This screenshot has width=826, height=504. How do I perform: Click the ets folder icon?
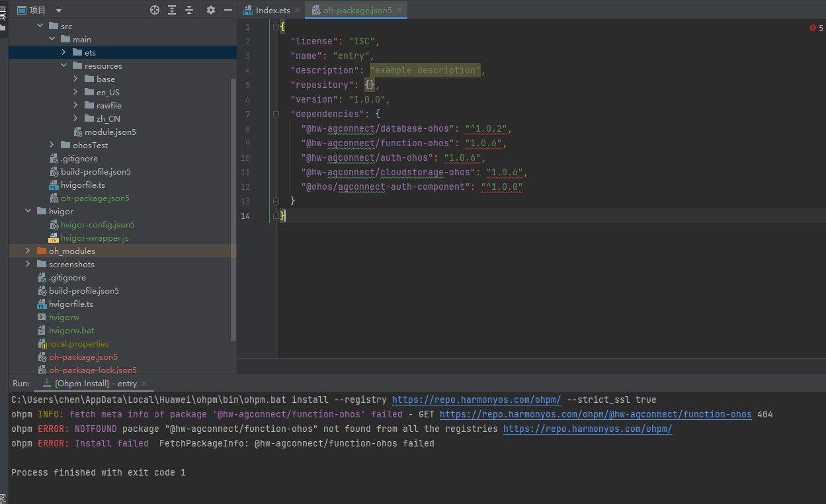point(77,52)
